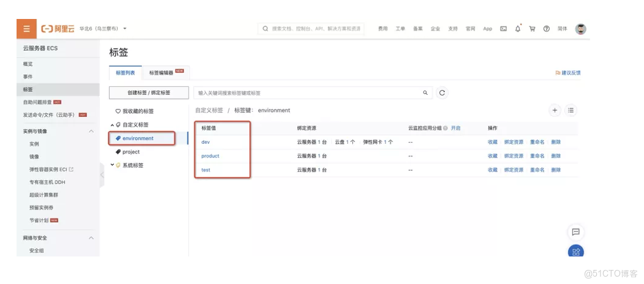Viewport: 644px width, 284px height.
Task: Collapse the 网络与安全 section
Action: point(91,238)
